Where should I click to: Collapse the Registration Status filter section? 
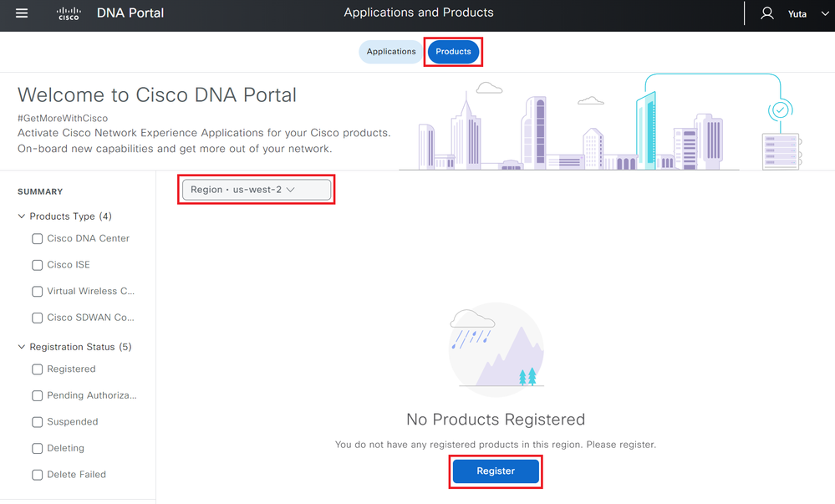[x=21, y=347]
